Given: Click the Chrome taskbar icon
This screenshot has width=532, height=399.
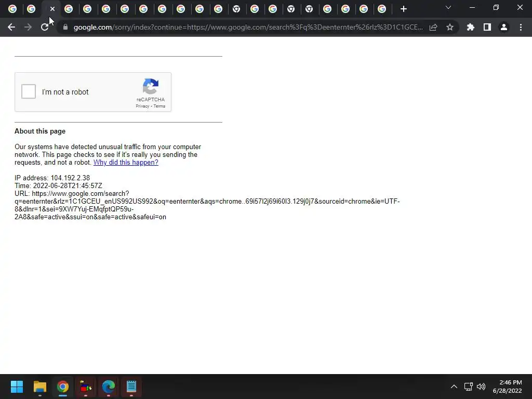Looking at the screenshot, I should [63, 387].
